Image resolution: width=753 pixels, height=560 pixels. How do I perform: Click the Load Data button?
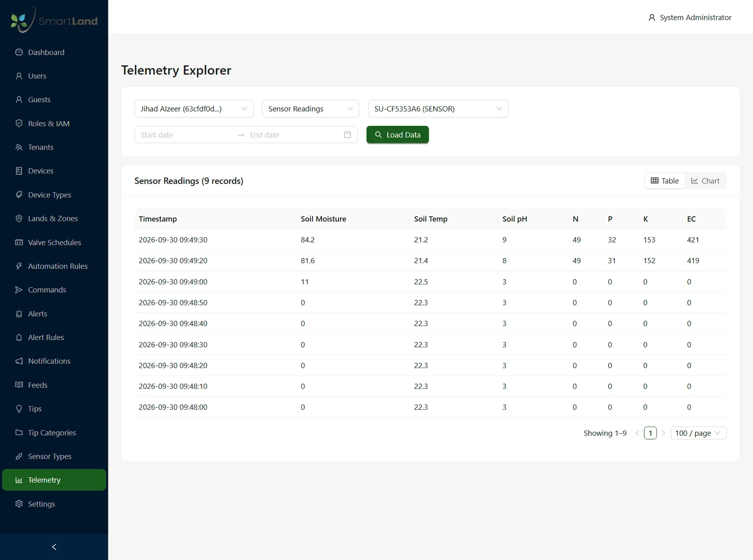[397, 135]
